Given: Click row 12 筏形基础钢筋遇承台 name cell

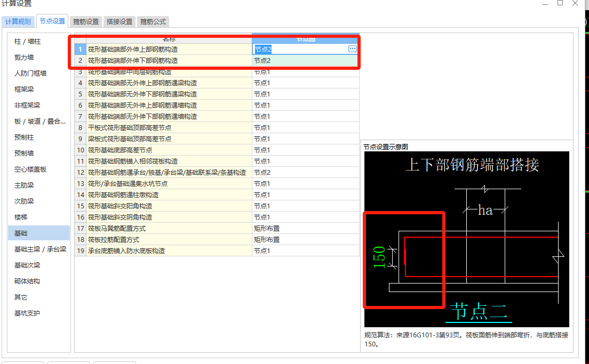Looking at the screenshot, I should point(169,173).
